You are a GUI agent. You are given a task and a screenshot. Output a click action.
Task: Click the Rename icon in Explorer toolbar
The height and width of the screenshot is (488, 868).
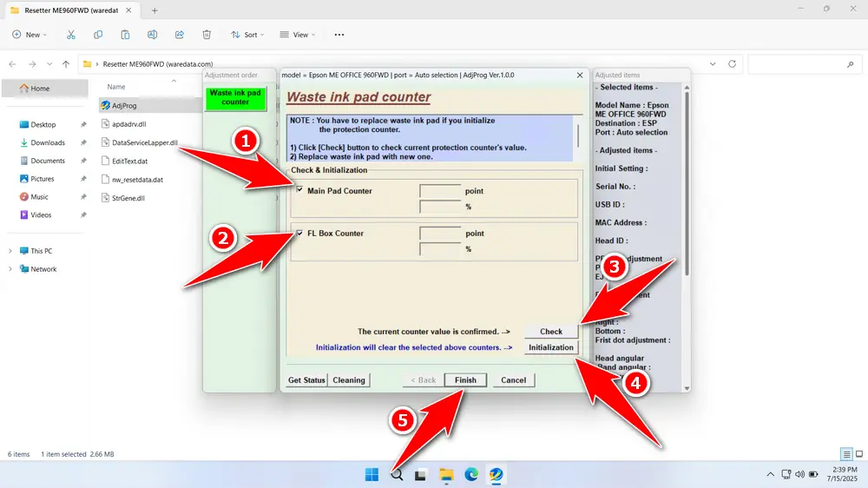[x=152, y=35]
